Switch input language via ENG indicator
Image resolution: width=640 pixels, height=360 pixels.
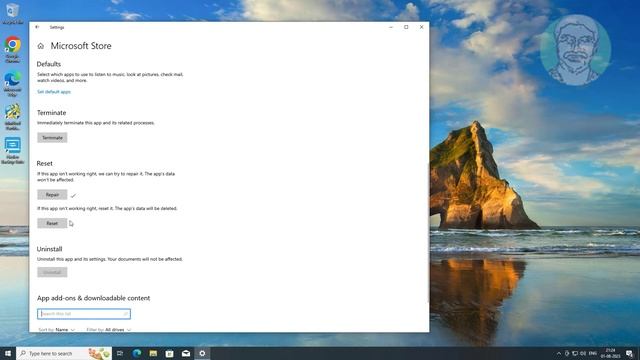click(x=593, y=353)
